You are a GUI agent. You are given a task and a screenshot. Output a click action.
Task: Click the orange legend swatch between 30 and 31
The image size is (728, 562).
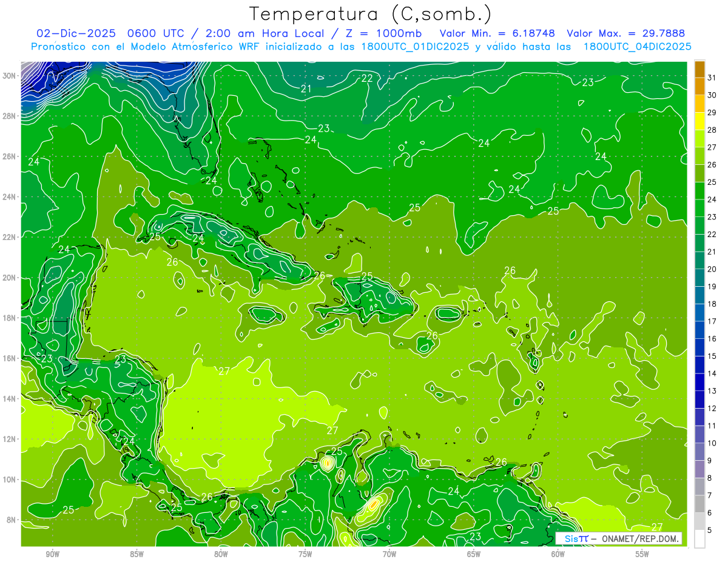(699, 87)
